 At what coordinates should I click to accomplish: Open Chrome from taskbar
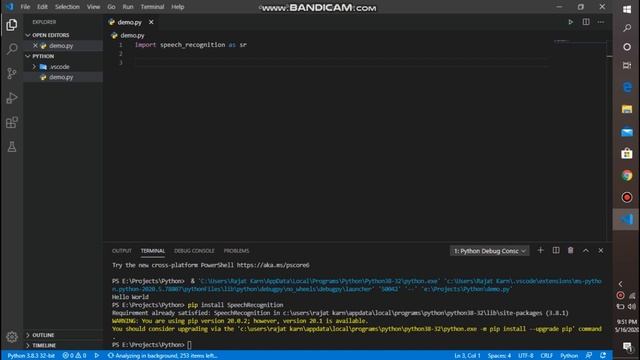[x=627, y=175]
